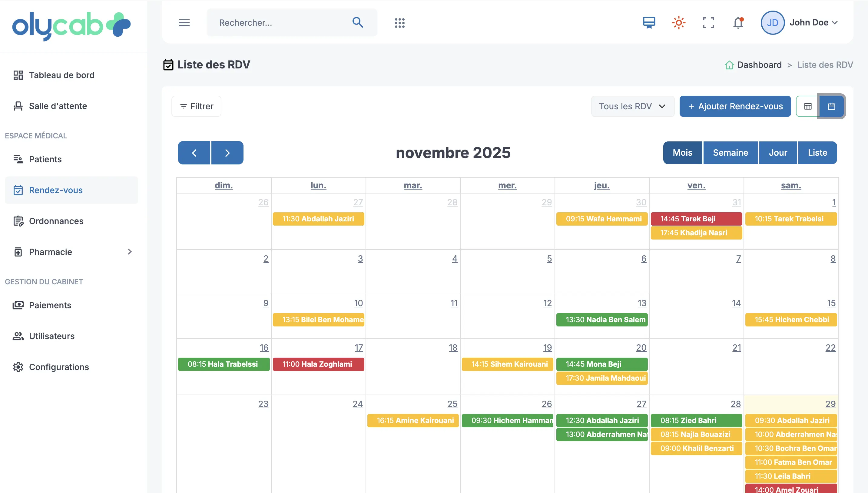
Task: Switch to calendar view icon
Action: coord(831,106)
